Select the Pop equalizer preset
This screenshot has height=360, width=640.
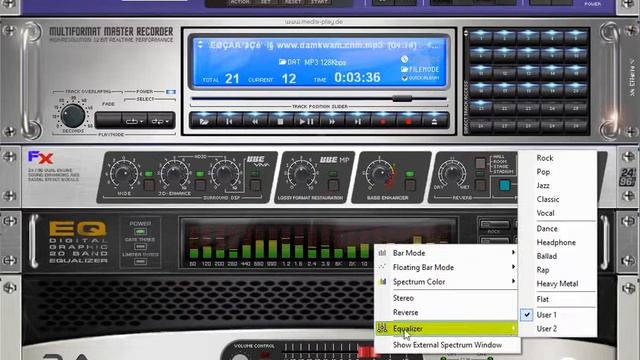tap(558, 172)
